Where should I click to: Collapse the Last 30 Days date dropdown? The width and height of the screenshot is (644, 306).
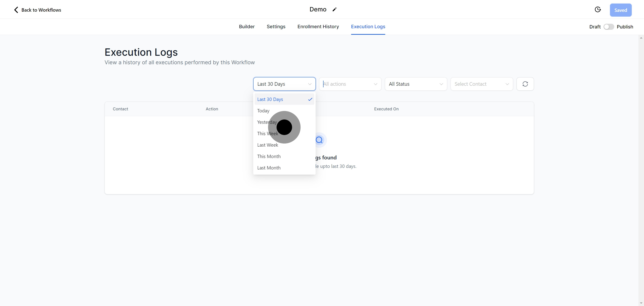tap(284, 84)
